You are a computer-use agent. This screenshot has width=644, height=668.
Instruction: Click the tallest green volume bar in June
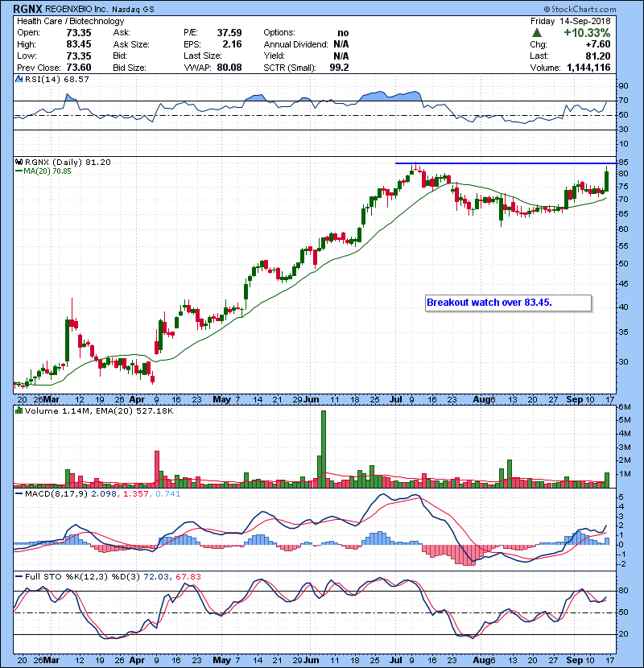click(324, 448)
